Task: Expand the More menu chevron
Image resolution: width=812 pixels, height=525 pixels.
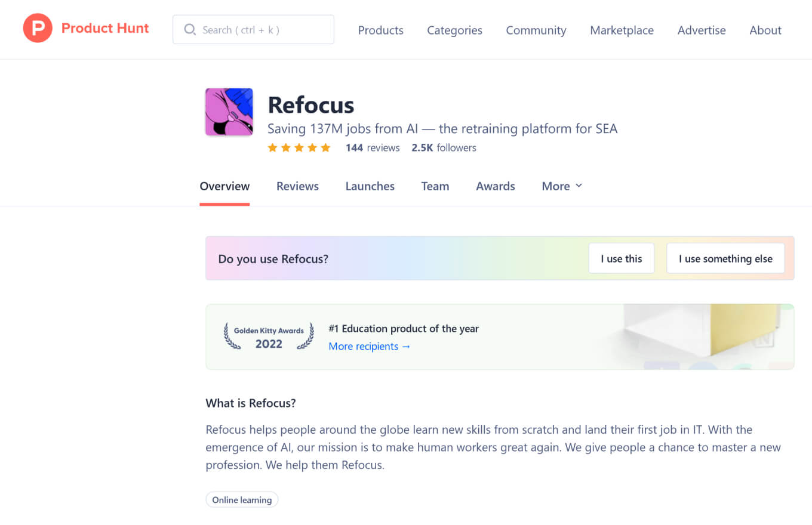Action: click(579, 186)
